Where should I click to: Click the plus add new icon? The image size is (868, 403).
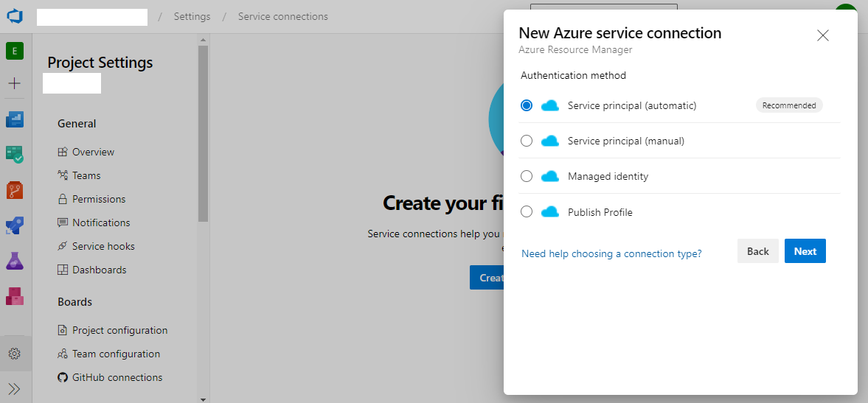15,83
